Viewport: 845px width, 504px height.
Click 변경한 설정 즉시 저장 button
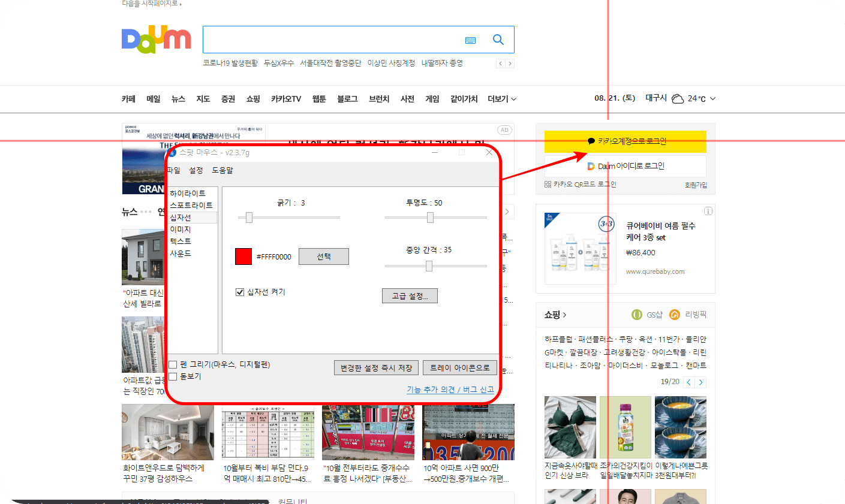pyautogui.click(x=376, y=368)
